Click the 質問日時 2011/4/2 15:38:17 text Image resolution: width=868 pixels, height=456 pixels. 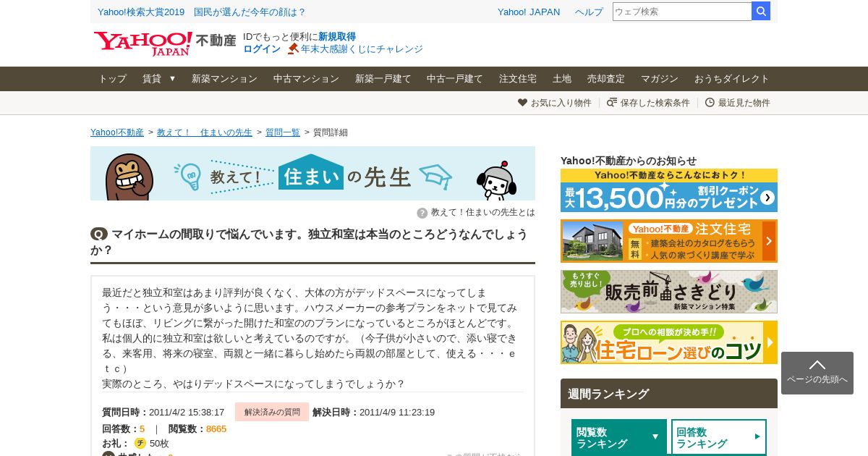(163, 412)
